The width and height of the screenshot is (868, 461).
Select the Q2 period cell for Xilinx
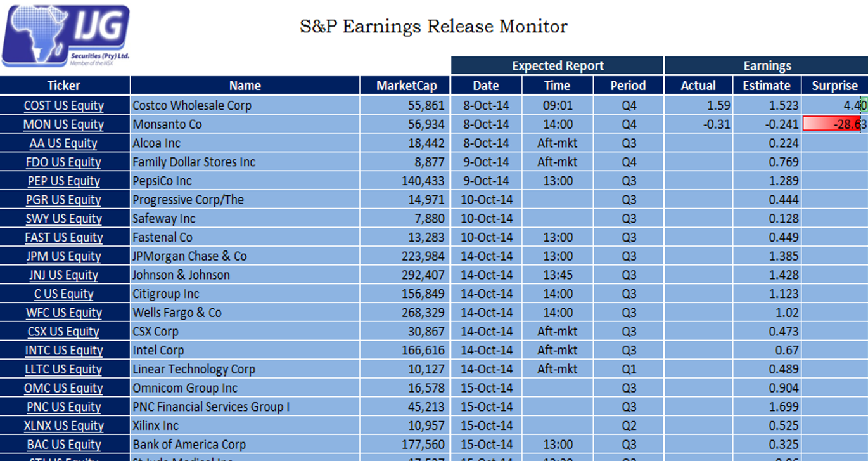628,426
